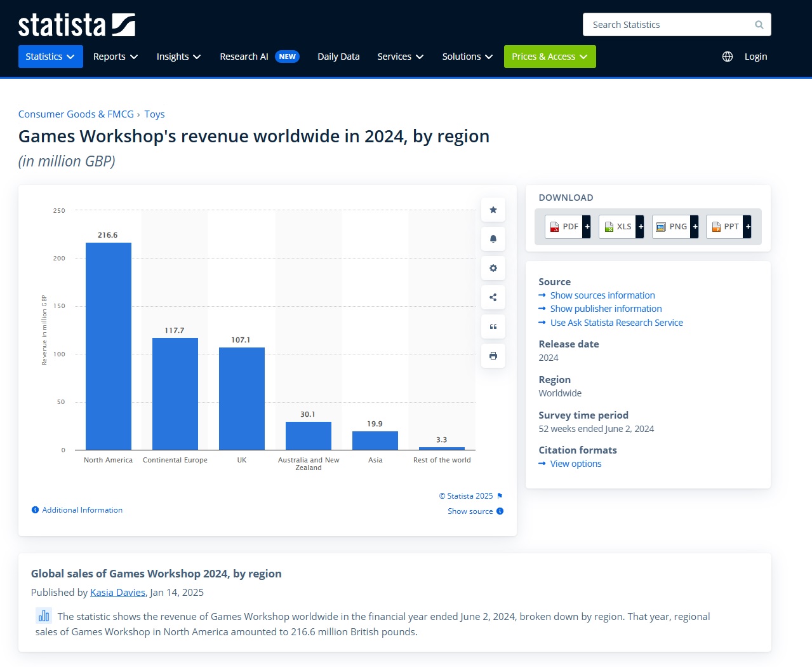The height and width of the screenshot is (667, 812).
Task: Click the Revenue in million GBP axis label
Action: [44, 330]
